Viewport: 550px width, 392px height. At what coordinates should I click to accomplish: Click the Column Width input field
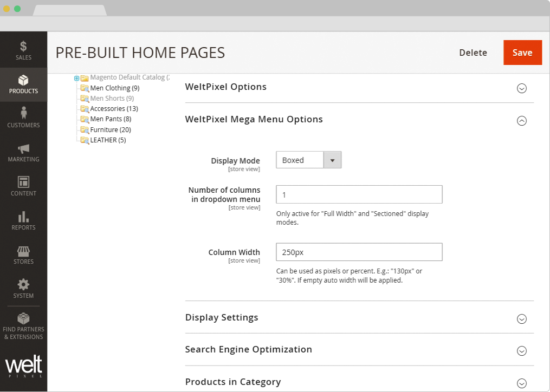point(359,252)
